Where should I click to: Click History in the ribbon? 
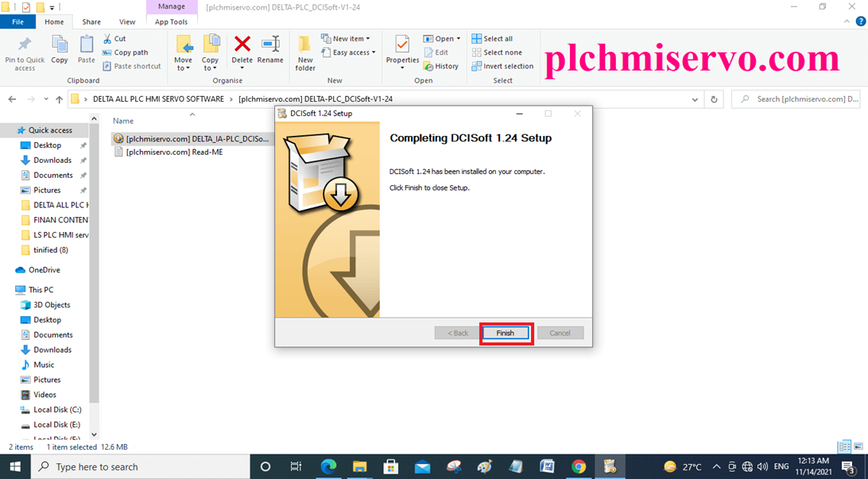coord(441,67)
